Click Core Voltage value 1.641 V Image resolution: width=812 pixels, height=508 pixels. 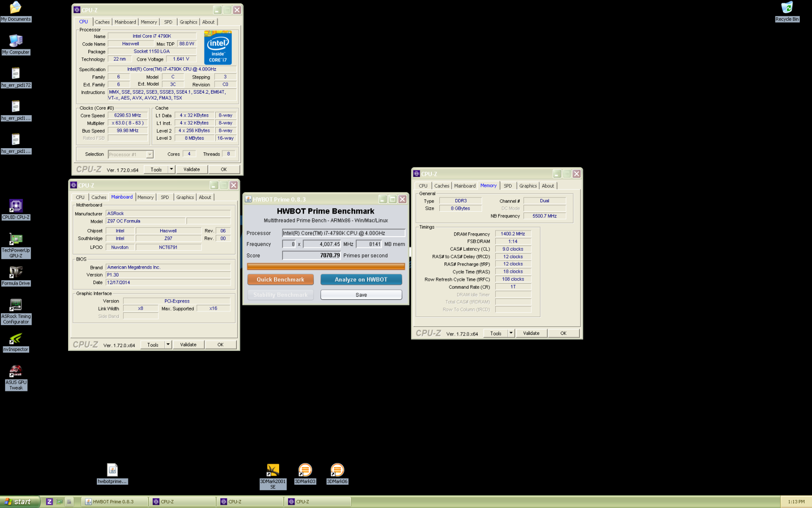click(x=181, y=59)
